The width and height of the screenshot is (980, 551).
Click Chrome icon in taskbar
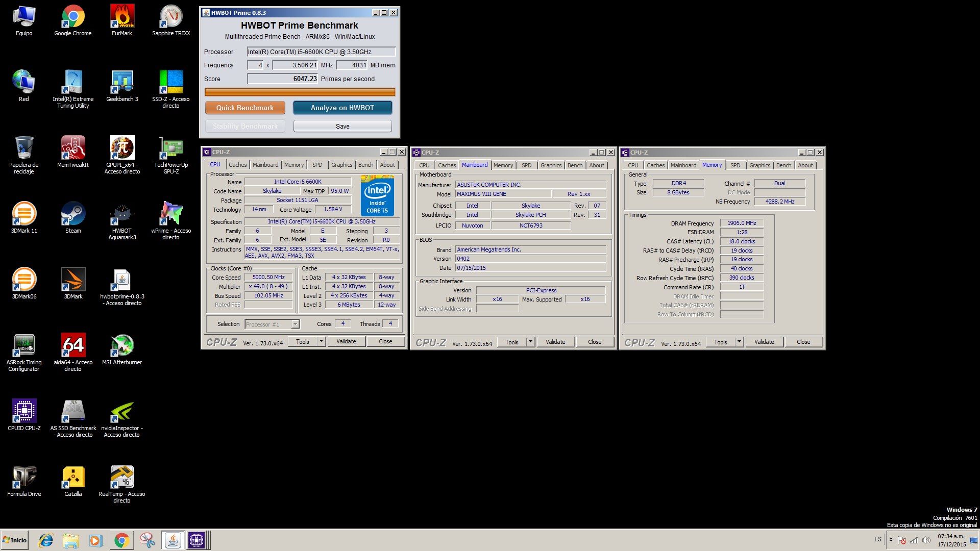(121, 540)
